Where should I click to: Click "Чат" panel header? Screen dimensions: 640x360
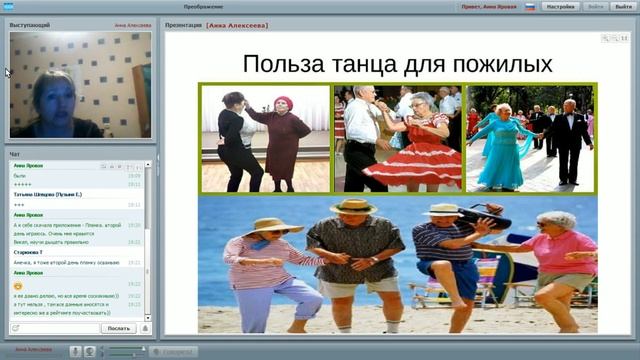coord(14,154)
